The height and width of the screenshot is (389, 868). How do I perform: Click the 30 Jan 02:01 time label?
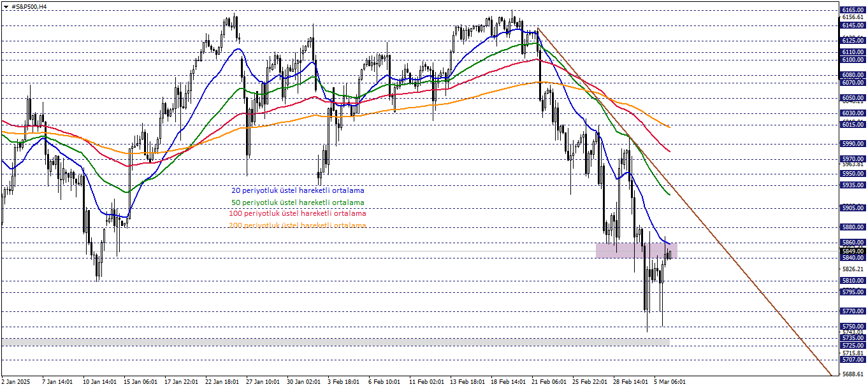click(304, 382)
